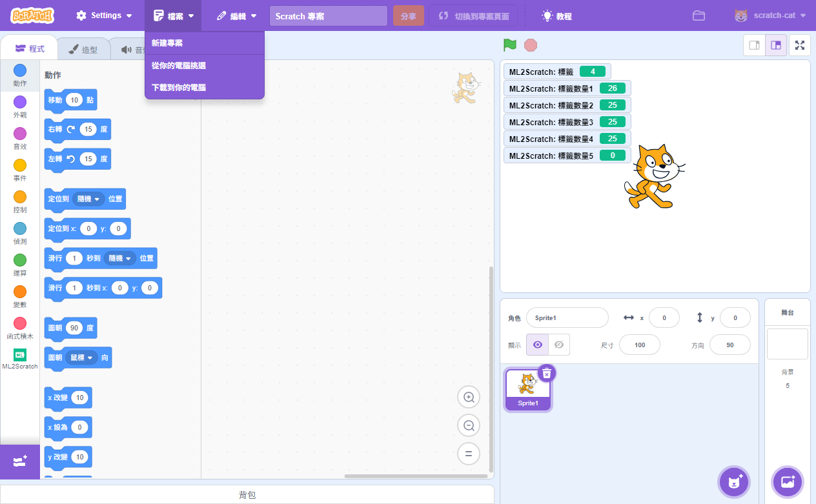The width and height of the screenshot is (816, 504).
Task: Open My Stuff folder icon
Action: pyautogui.click(x=699, y=15)
